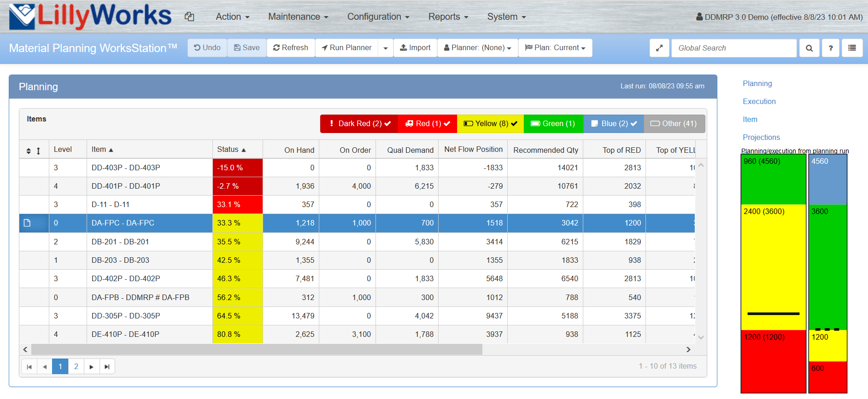Focus the Global Search field
The image size is (868, 399).
click(x=734, y=48)
